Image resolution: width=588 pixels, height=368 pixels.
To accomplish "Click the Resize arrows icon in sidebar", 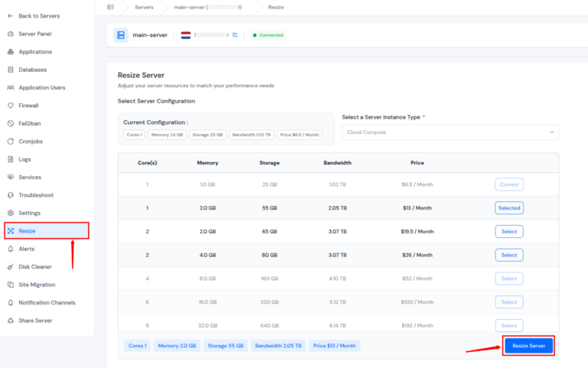I will coord(11,231).
